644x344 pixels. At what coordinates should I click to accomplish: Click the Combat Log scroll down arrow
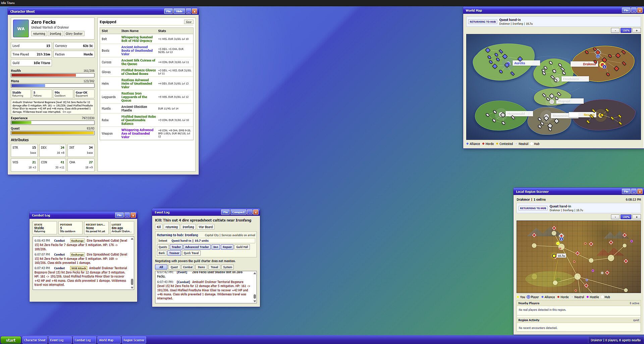coord(132,288)
